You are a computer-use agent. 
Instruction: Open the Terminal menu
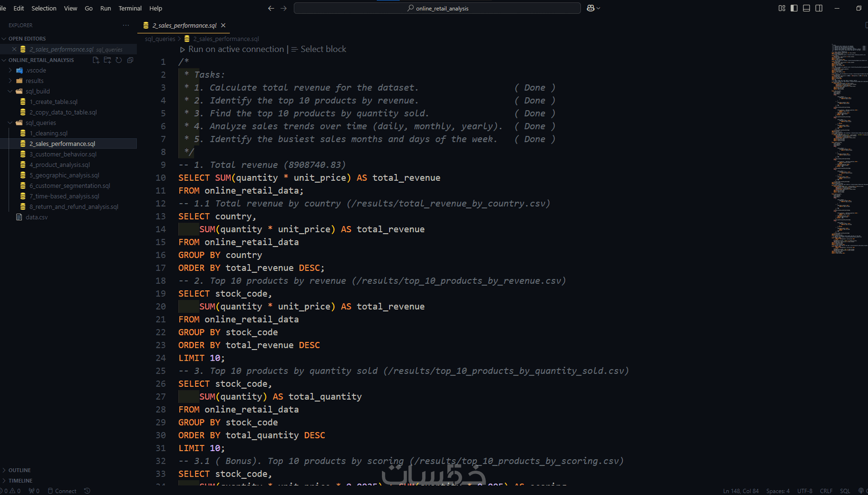130,8
